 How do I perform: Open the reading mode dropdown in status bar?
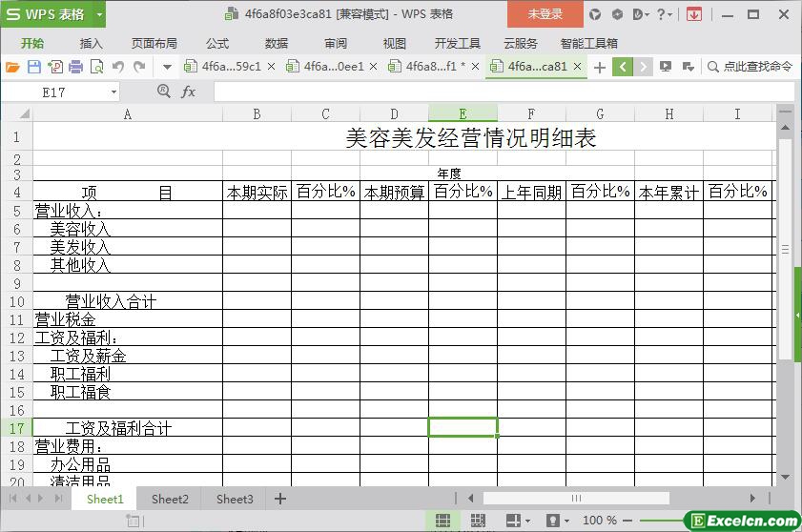518,521
